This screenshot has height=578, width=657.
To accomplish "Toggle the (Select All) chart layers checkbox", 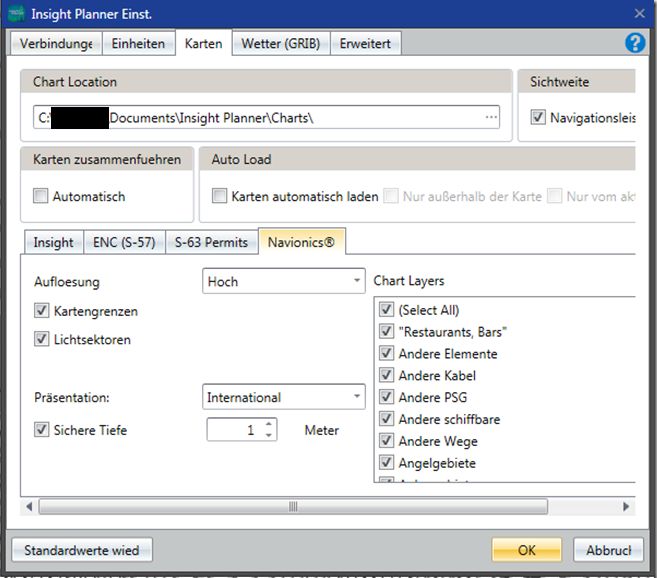I will (386, 310).
